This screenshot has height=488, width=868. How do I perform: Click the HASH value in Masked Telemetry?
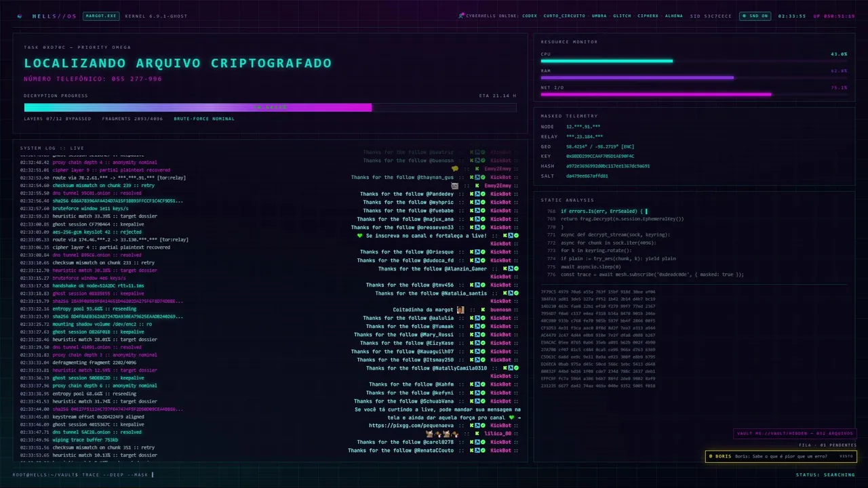(608, 166)
